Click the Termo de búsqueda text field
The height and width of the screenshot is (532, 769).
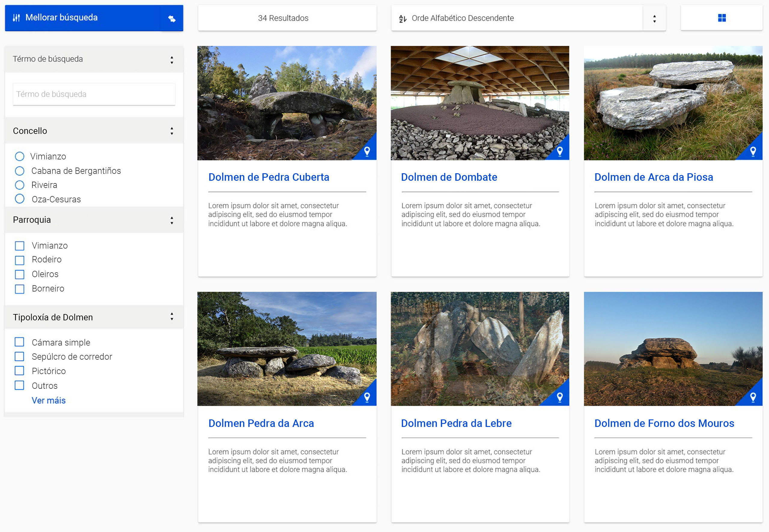94,94
